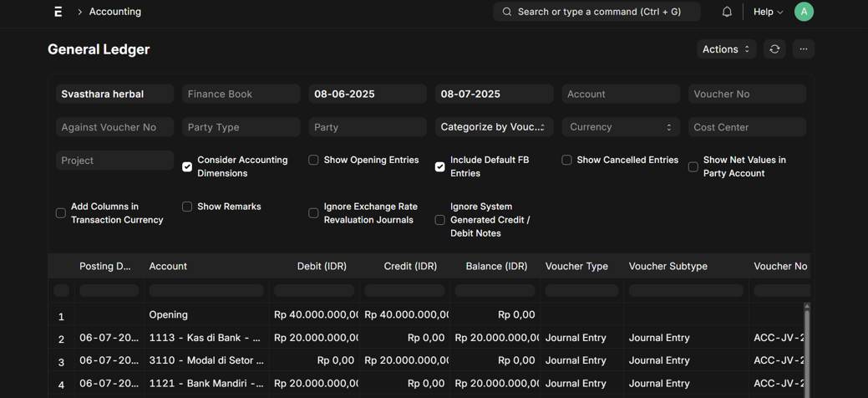The image size is (868, 398).
Task: Tick the Show Remarks checkbox
Action: pyautogui.click(x=187, y=207)
